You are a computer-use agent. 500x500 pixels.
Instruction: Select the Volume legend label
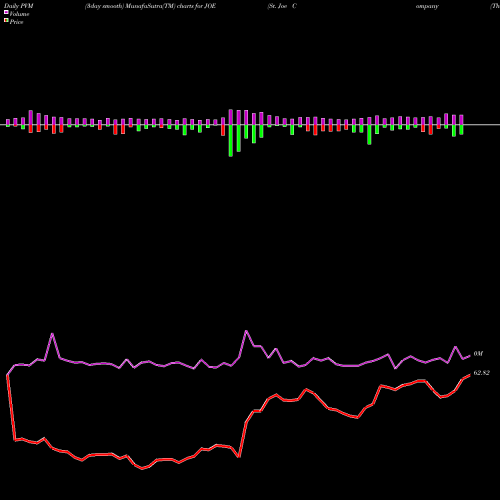click(19, 14)
